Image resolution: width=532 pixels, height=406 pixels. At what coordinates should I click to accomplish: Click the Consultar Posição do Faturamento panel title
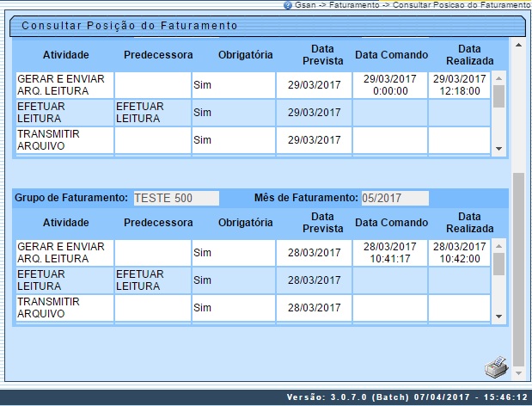pyautogui.click(x=129, y=26)
